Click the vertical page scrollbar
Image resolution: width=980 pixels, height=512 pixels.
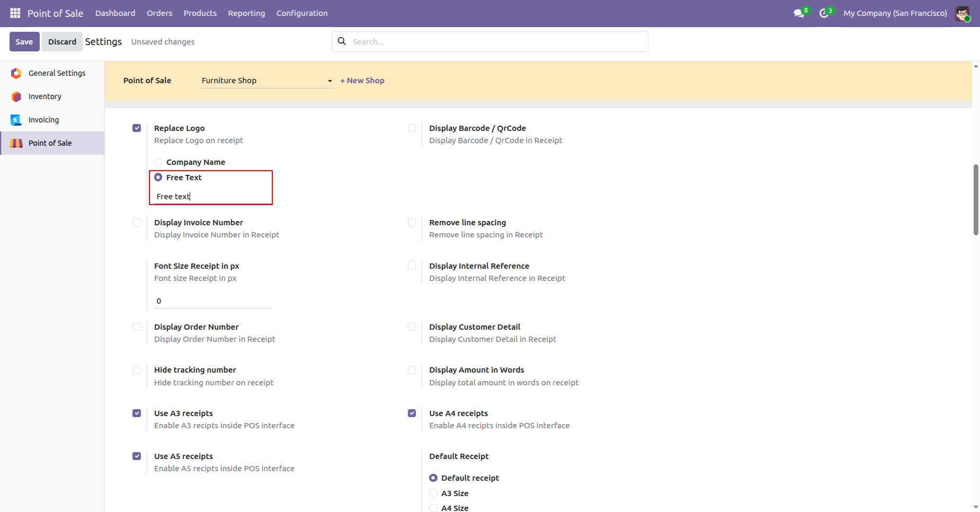coord(976,200)
